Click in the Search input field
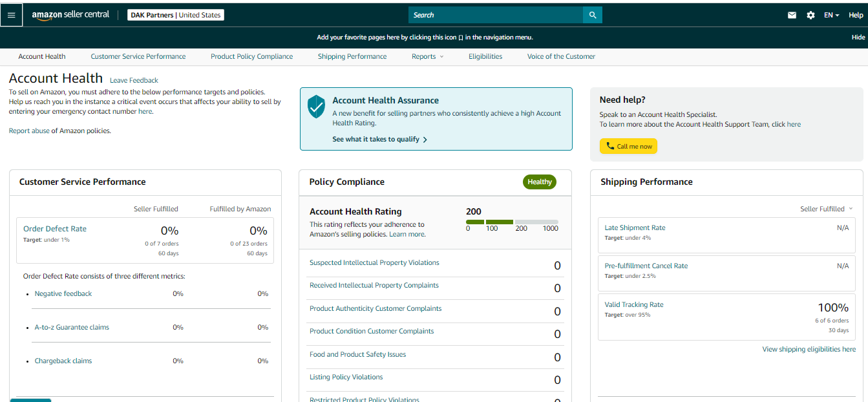Screen dimensions: 868x402 (496, 15)
